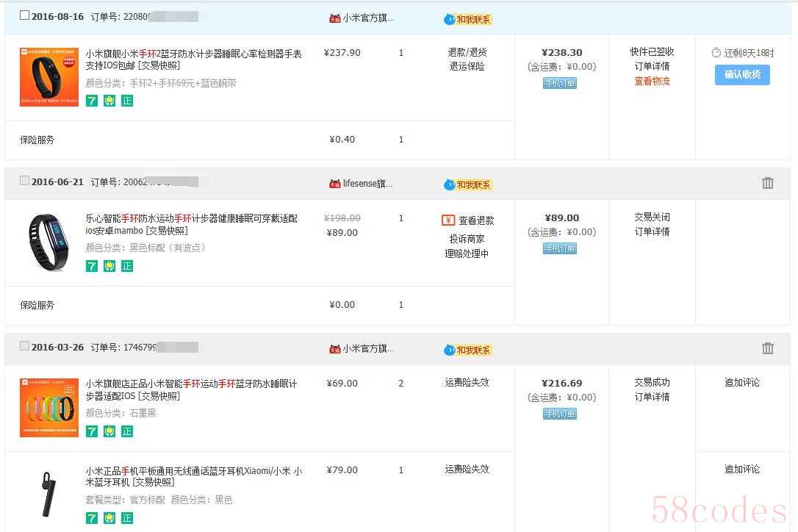Click shield guarantee badge under 蓝牙耳机 item
Image resolution: width=798 pixels, height=532 pixels.
click(x=109, y=518)
